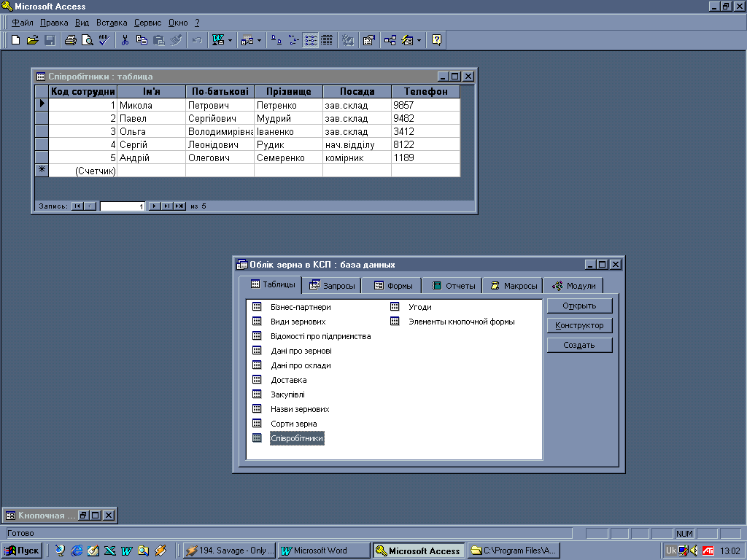Click the Print Preview icon

click(x=87, y=40)
